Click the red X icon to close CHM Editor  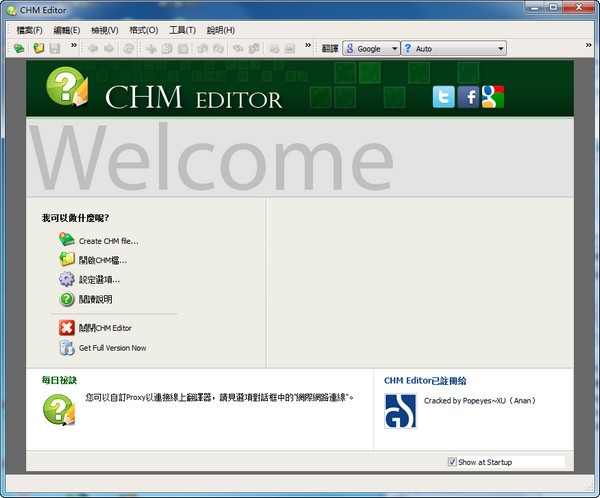pos(67,328)
